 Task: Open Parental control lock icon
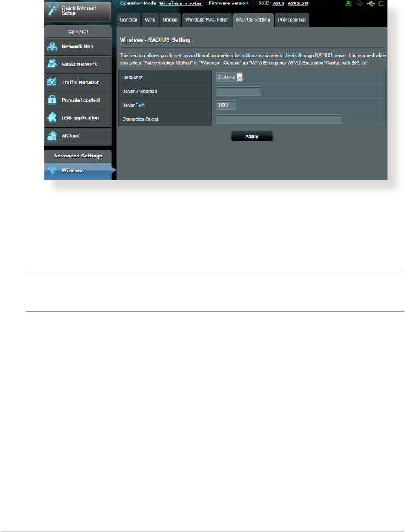52,100
